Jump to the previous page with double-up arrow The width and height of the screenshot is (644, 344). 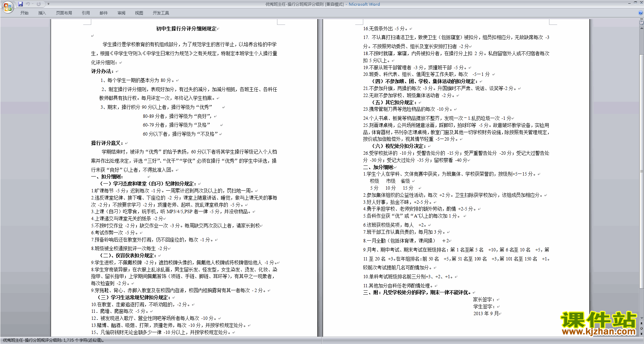point(642,324)
